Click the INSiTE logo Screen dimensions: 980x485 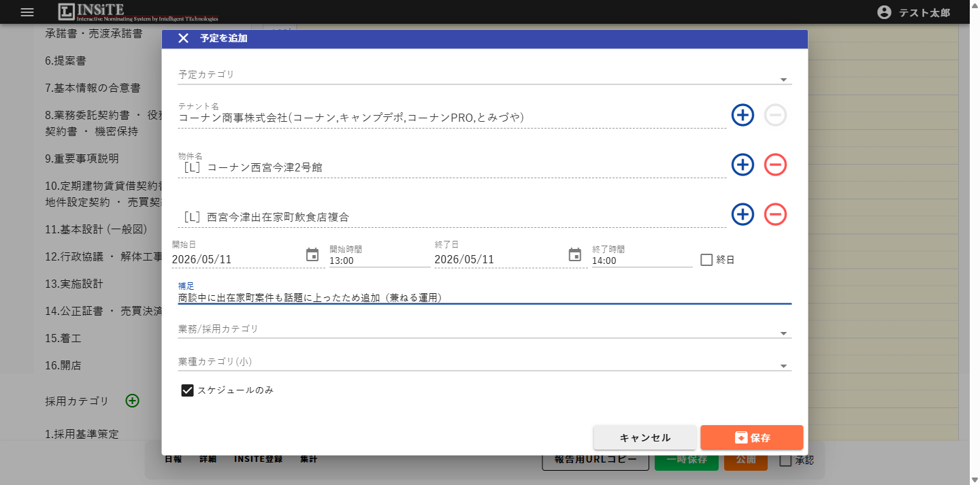pos(138,12)
